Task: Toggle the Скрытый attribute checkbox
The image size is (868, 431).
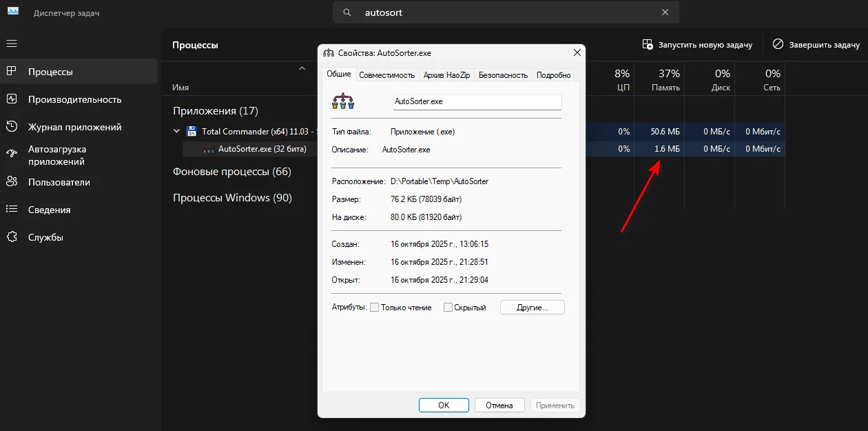Action: pos(448,308)
